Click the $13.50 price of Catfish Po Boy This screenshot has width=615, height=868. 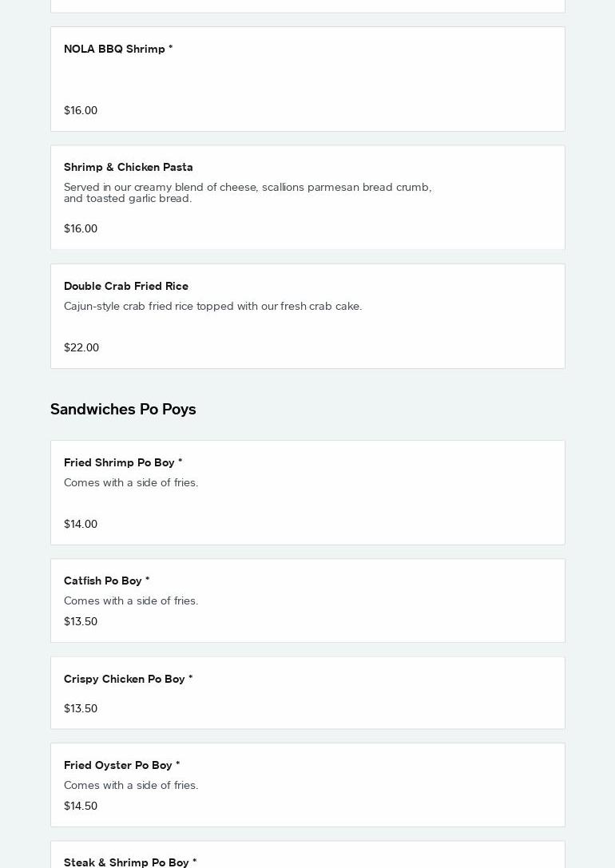(81, 621)
